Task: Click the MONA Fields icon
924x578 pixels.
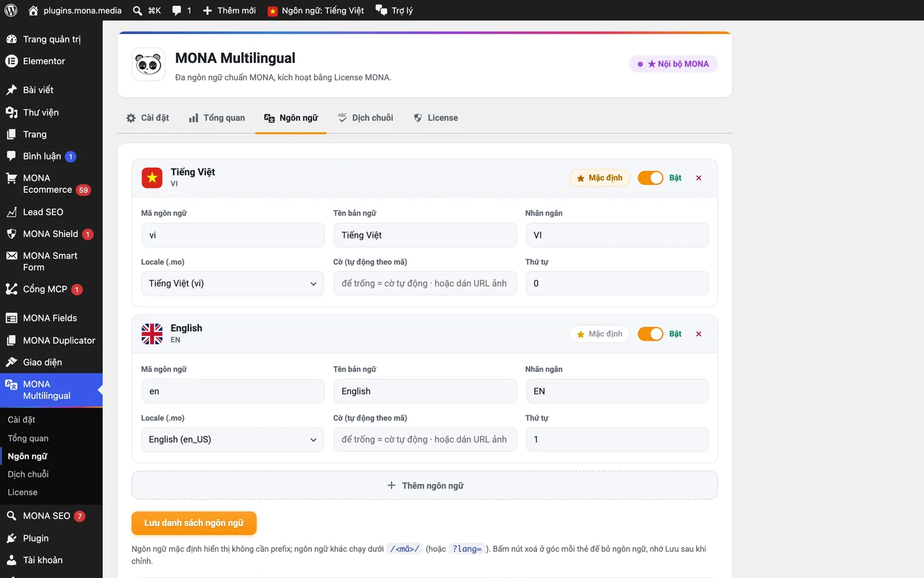Action: pos(12,318)
